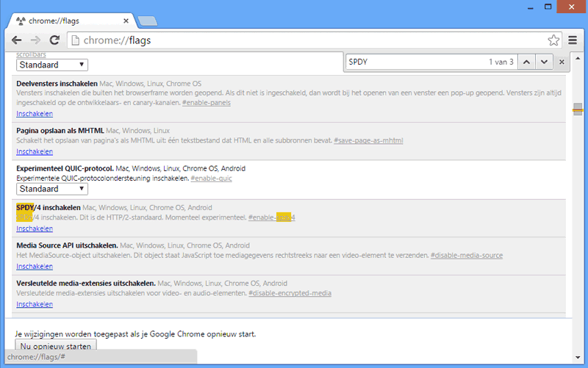The height and width of the screenshot is (368, 588).
Task: Click Inschakelen under Deelvensters inschakelen
Action: pyautogui.click(x=35, y=114)
